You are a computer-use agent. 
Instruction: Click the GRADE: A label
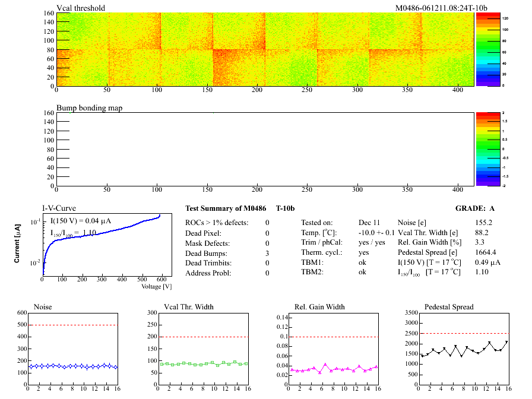(475, 208)
